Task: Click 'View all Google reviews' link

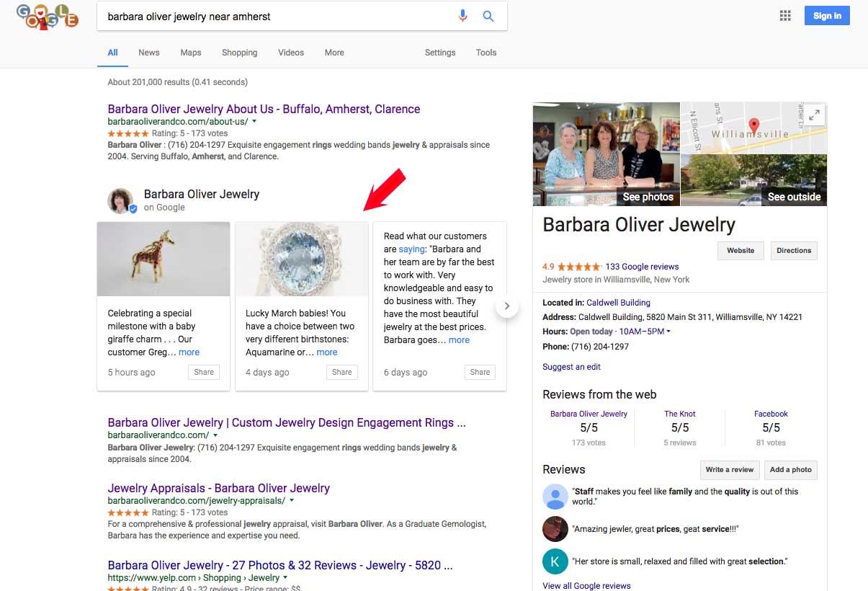Action: pyautogui.click(x=586, y=586)
